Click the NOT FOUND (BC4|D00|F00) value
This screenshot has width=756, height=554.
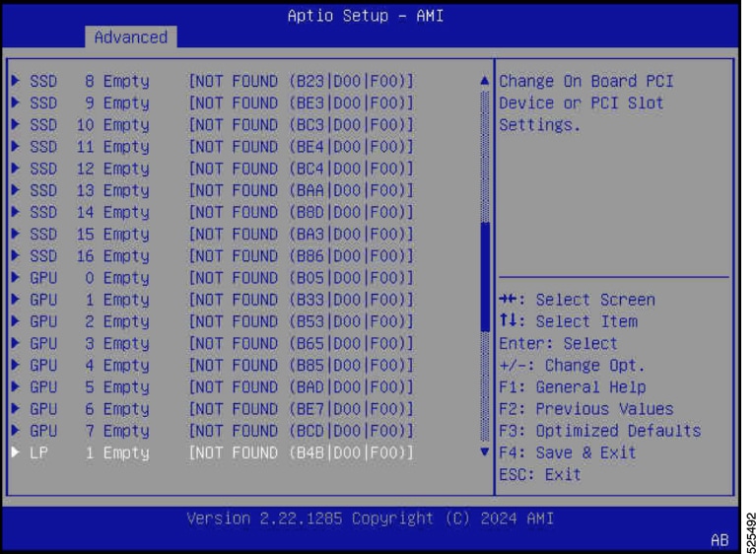(x=302, y=169)
